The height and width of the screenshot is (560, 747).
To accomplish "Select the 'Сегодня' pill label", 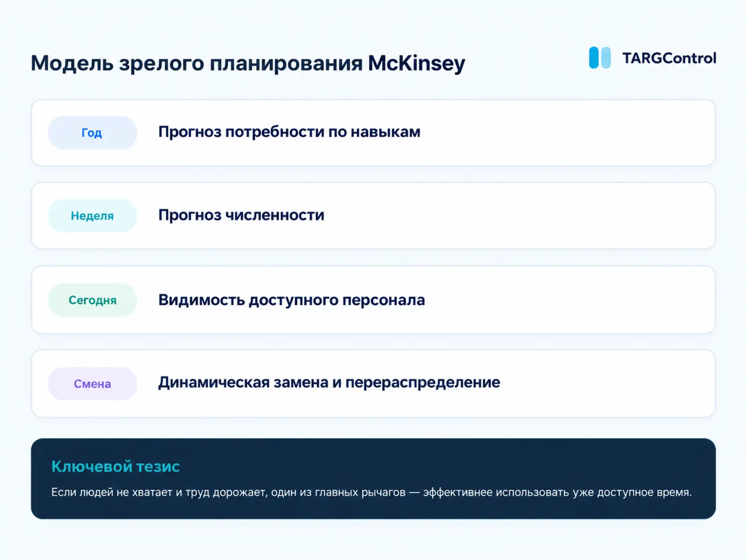I will [x=92, y=300].
